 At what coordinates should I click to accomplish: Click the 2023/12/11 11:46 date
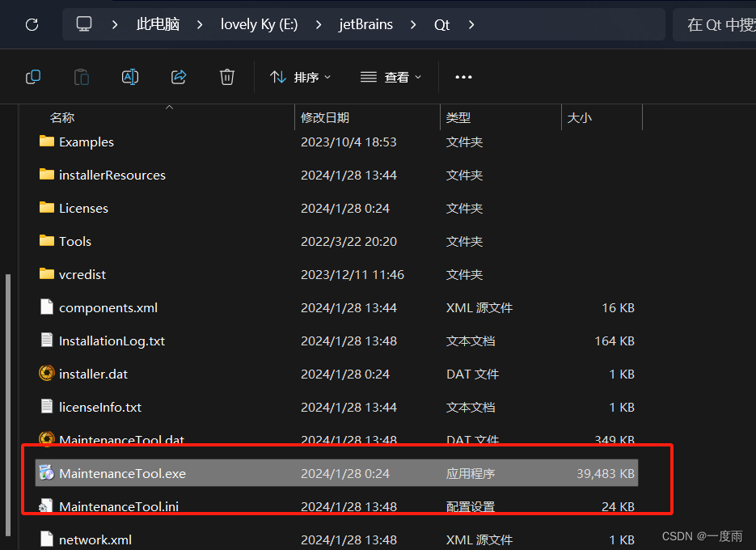click(353, 274)
